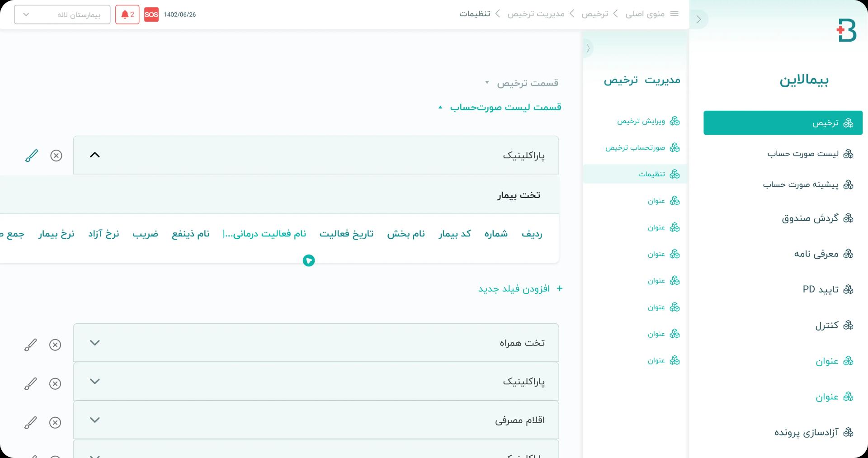Click the ضریب column header
Image resolution: width=868 pixels, height=458 pixels.
pyautogui.click(x=145, y=234)
